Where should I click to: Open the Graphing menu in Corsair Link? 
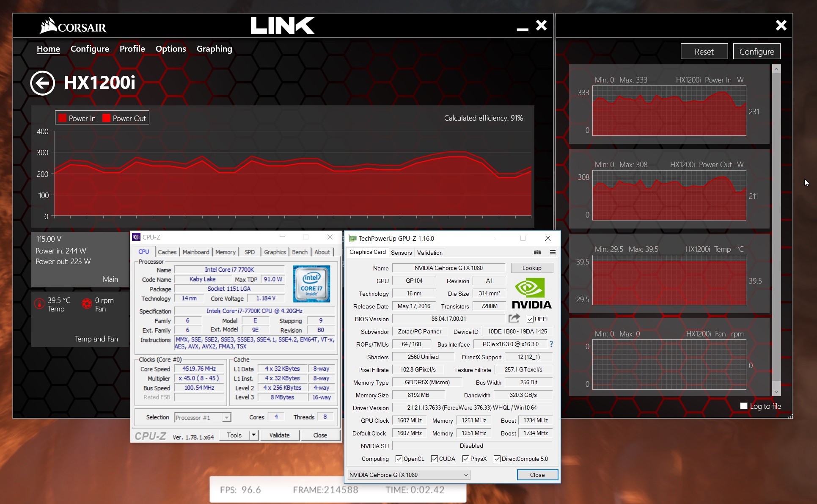(x=214, y=49)
